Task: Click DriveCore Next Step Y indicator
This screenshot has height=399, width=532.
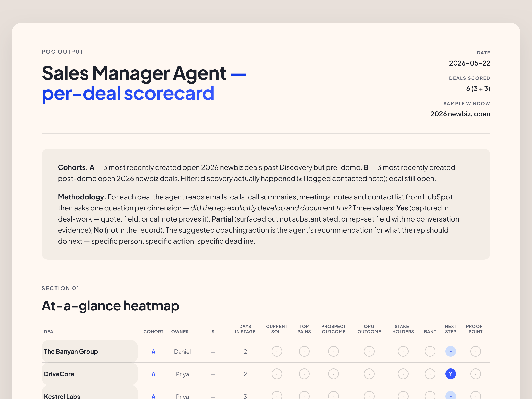Action: click(x=451, y=374)
